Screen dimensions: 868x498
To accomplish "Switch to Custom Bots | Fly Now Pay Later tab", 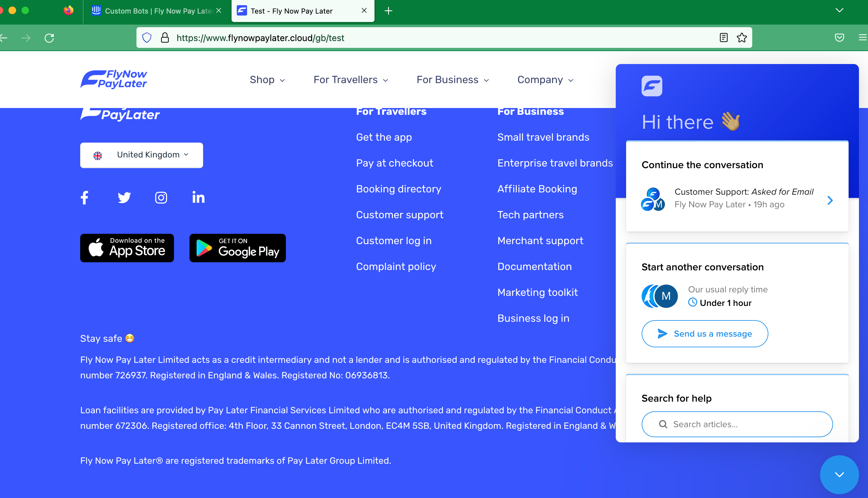I will click(153, 11).
